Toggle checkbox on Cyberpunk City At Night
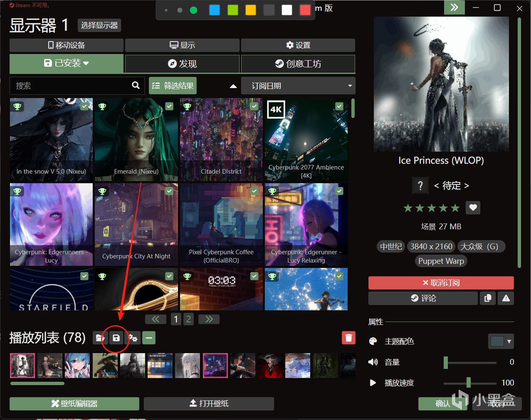Image resolution: width=531 pixels, height=420 pixels. (169, 191)
